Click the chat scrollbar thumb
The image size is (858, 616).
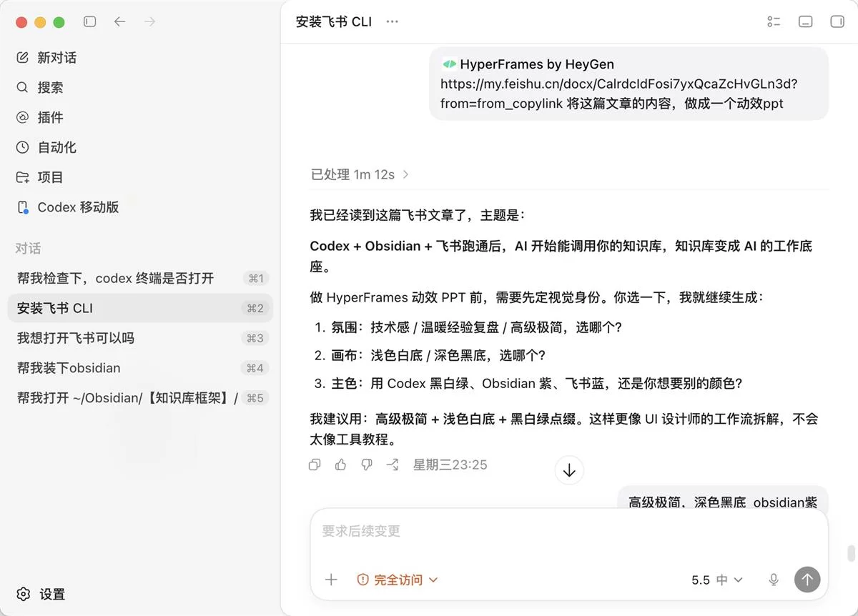pyautogui.click(x=851, y=554)
